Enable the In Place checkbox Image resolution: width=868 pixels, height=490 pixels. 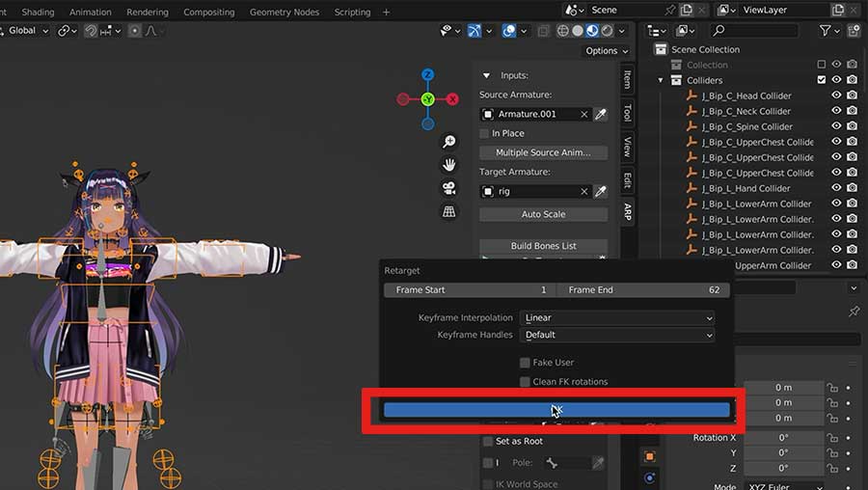484,133
